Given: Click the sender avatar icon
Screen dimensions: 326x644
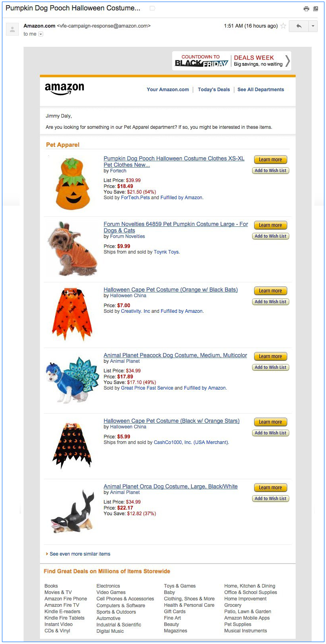Looking at the screenshot, I should pos(12,29).
